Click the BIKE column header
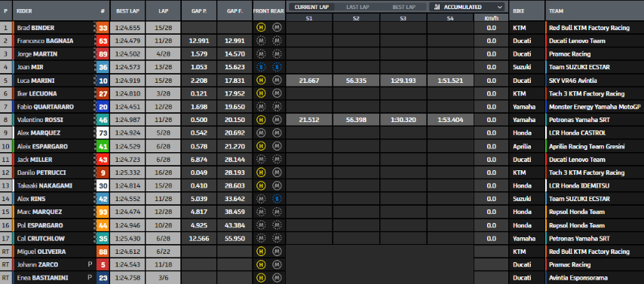 click(x=526, y=11)
